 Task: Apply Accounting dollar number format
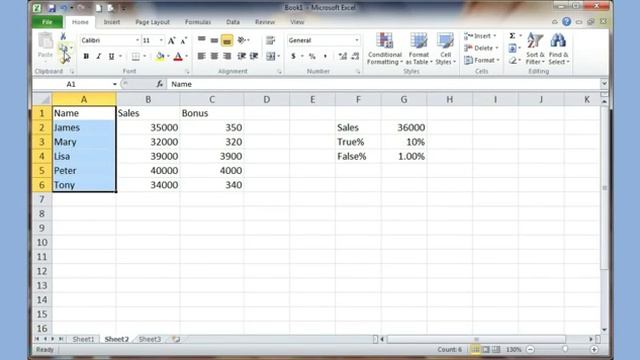(x=293, y=56)
